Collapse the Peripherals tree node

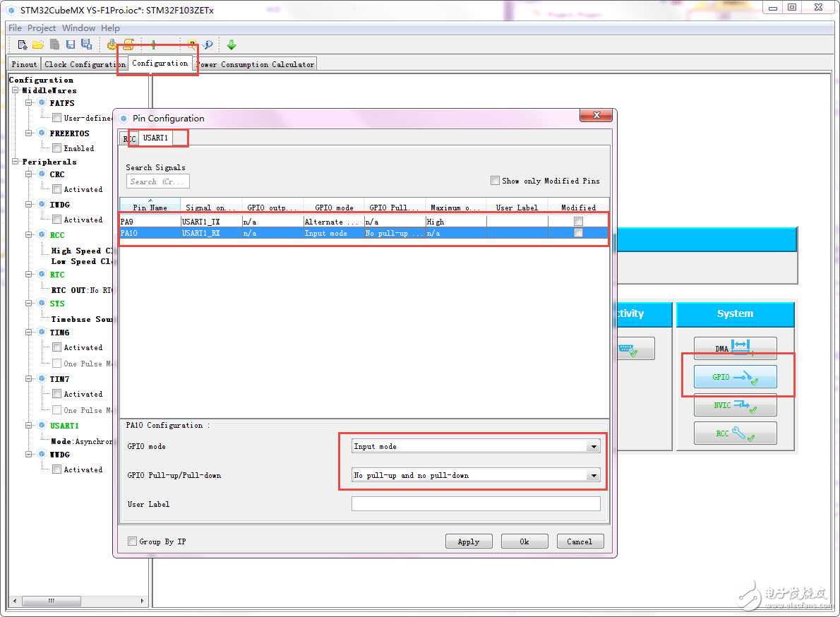coord(16,161)
